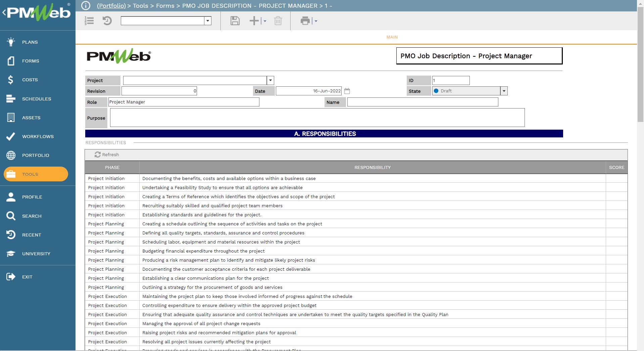Image resolution: width=644 pixels, height=351 pixels.
Task: Select row 'Resolving all project issues currently affecting'
Action: [356, 342]
